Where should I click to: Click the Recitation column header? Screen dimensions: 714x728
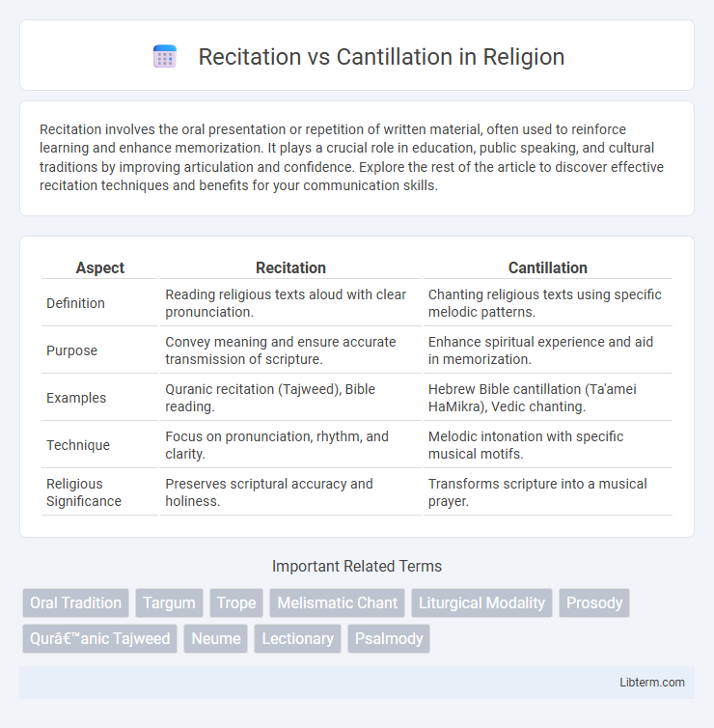(x=290, y=267)
